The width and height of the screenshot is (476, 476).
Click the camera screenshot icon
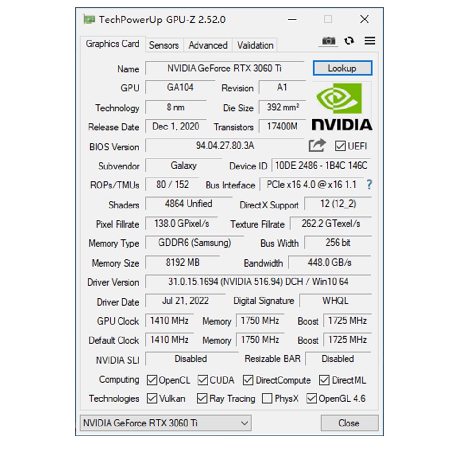click(x=328, y=41)
